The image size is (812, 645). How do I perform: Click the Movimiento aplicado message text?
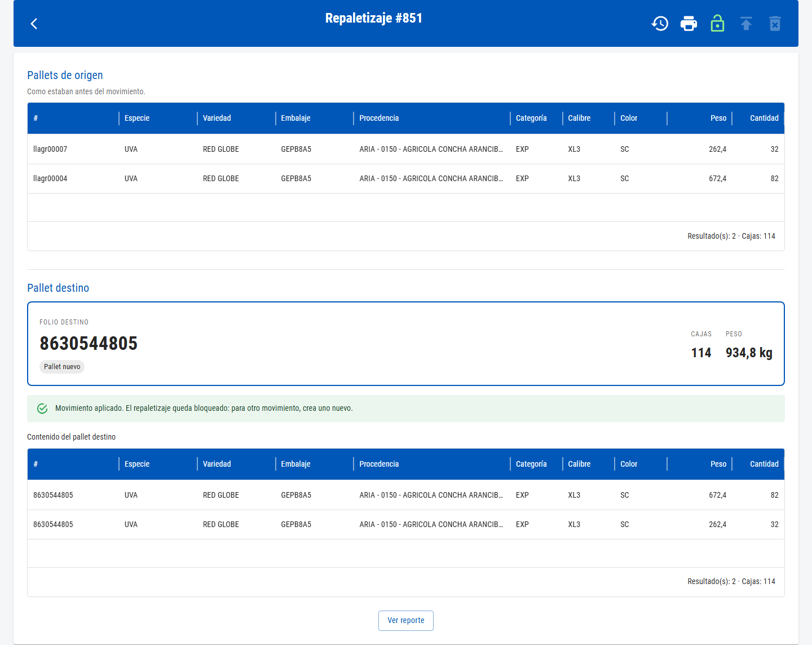204,408
